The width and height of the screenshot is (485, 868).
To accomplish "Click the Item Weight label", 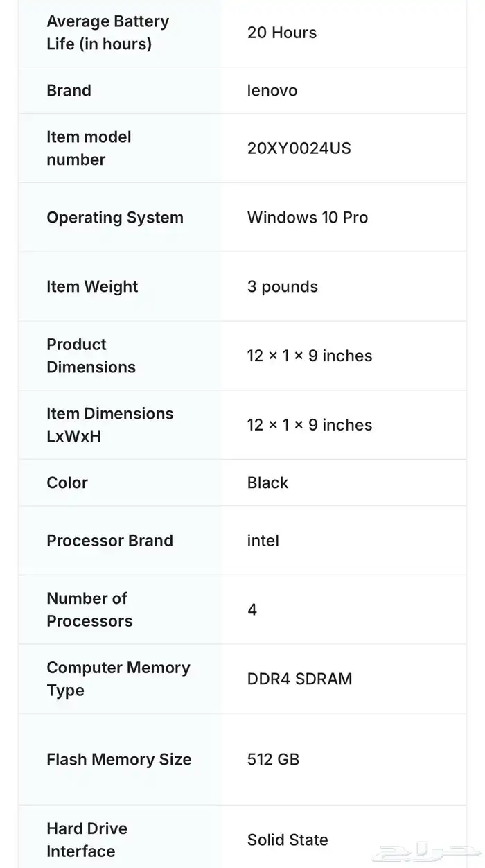I will (x=92, y=286).
